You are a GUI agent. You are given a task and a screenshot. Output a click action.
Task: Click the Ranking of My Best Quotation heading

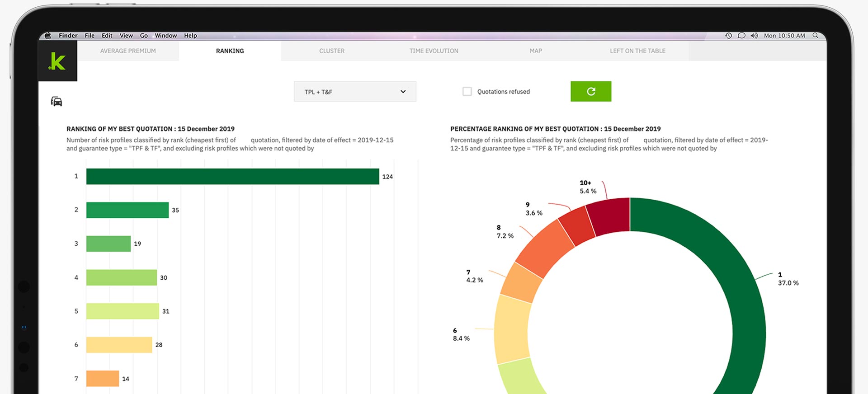(x=151, y=129)
